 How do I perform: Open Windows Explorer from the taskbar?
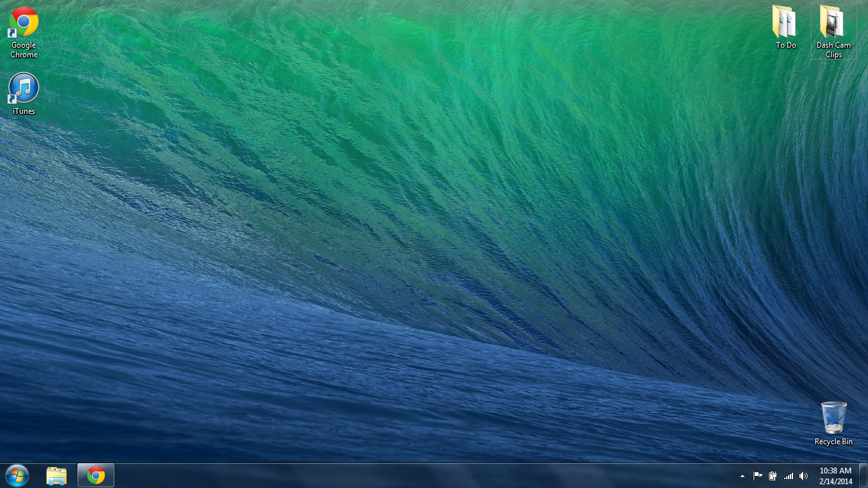click(x=57, y=475)
